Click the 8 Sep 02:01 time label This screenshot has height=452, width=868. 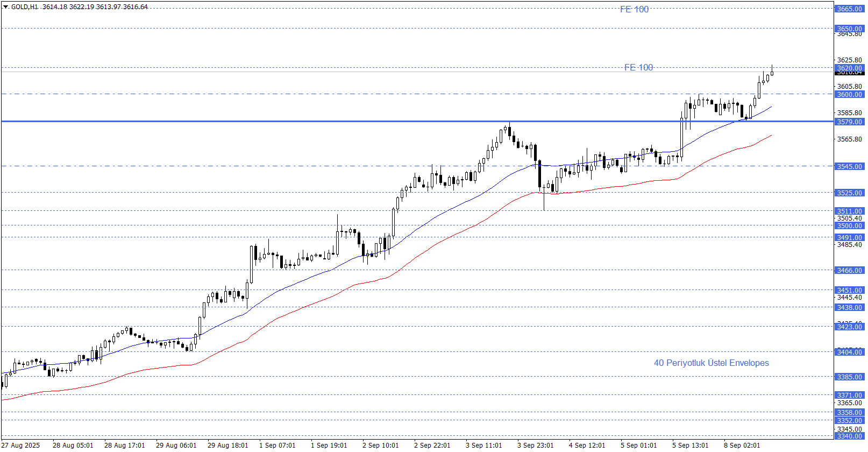coord(742,445)
